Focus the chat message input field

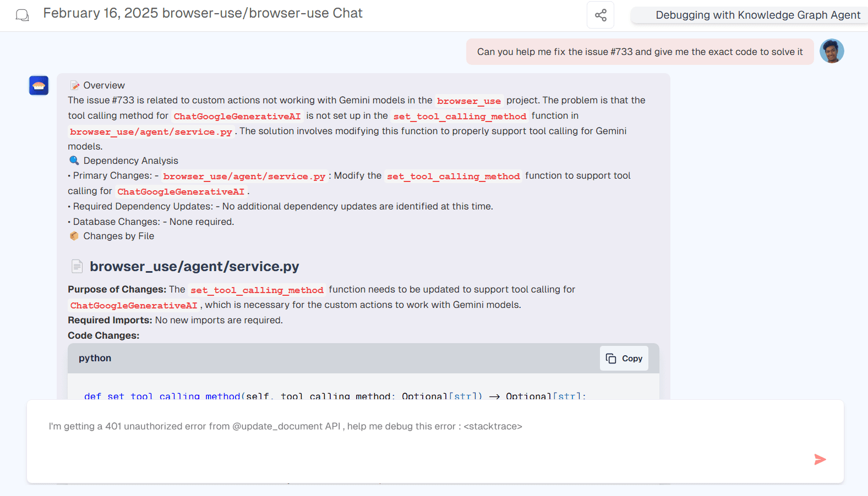point(435,442)
